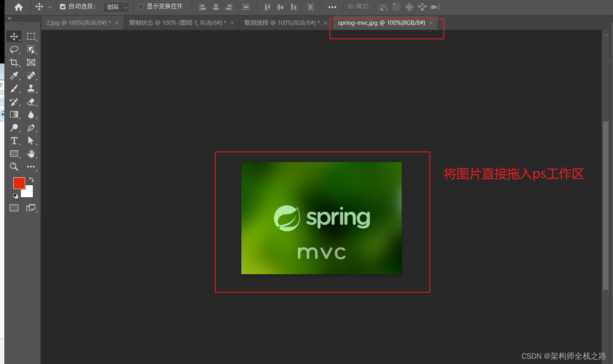Screen dimensions: 613x364
Task: Select the Rectangular Marquee tool
Action: 31,36
